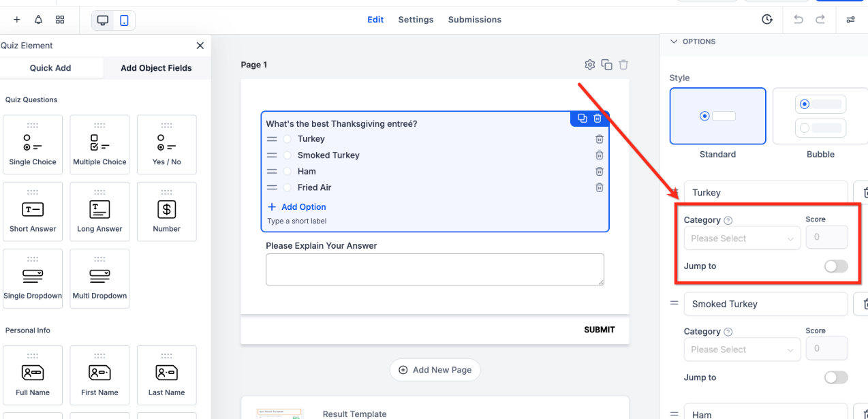This screenshot has width=868, height=419.
Task: Open the Add Object Fields tab
Action: (156, 68)
